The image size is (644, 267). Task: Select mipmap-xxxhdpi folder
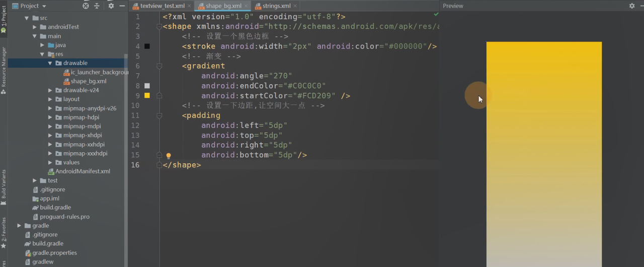click(85, 153)
